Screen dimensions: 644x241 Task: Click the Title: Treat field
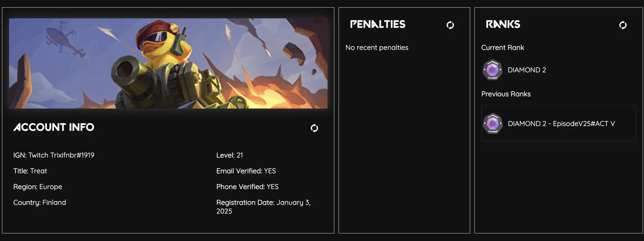(30, 171)
